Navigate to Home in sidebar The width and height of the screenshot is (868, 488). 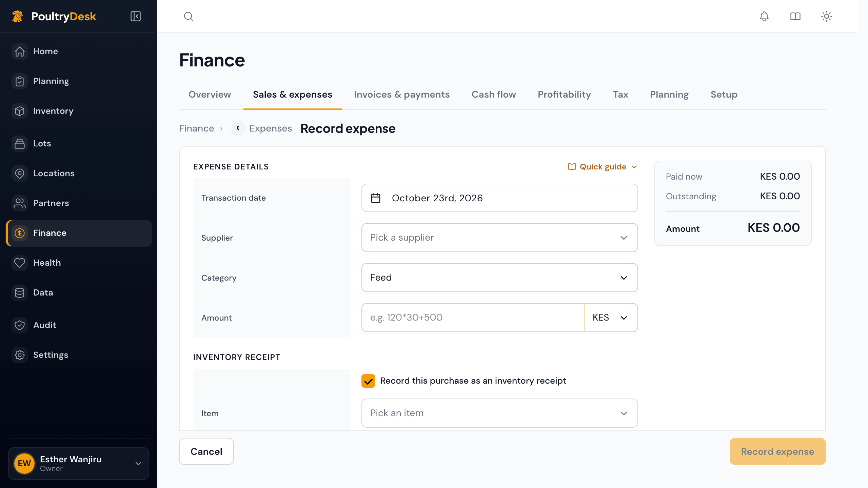[79, 52]
